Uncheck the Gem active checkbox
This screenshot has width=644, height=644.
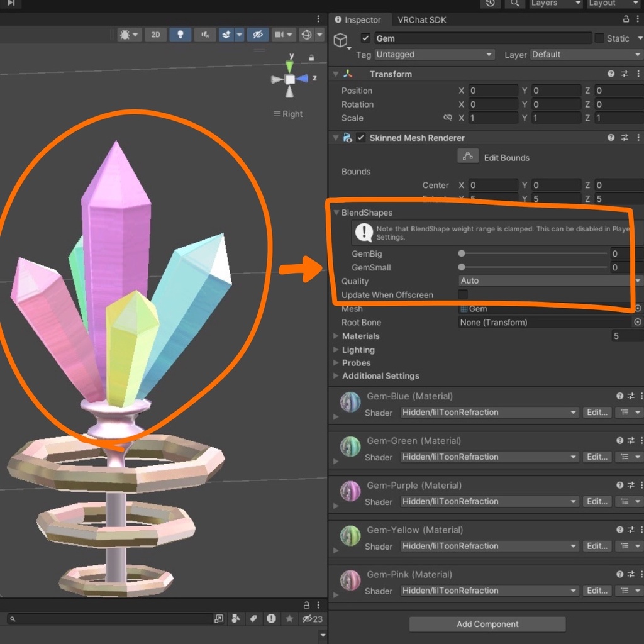click(365, 38)
